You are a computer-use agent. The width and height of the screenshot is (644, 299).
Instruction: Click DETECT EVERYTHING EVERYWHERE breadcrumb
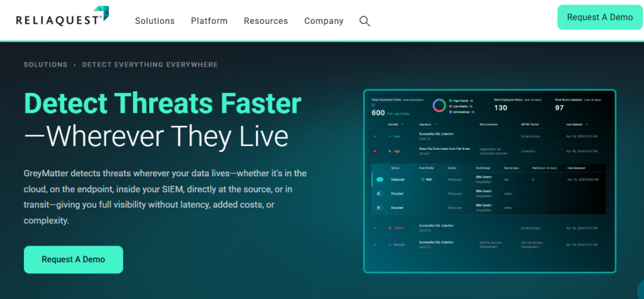(x=150, y=65)
